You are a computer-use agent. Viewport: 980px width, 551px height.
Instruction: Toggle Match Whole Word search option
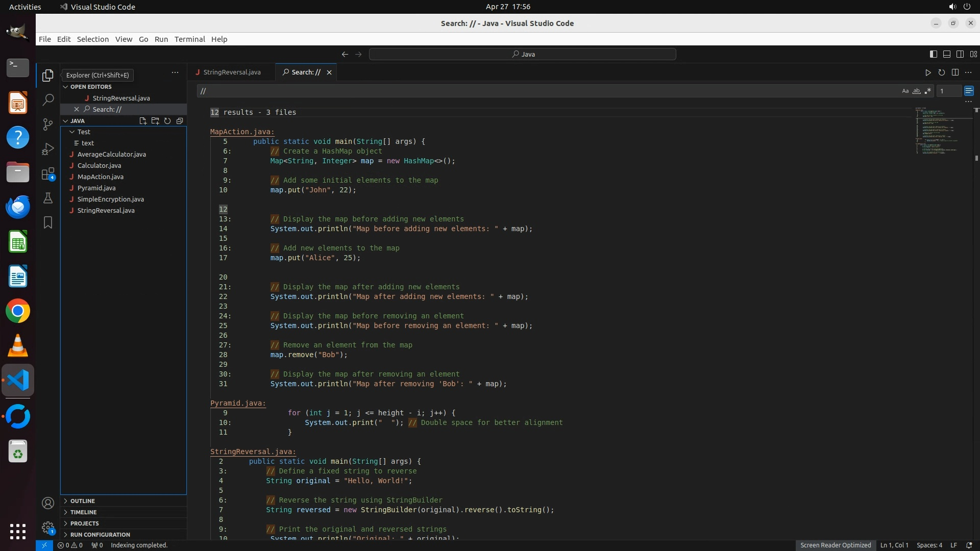(916, 91)
